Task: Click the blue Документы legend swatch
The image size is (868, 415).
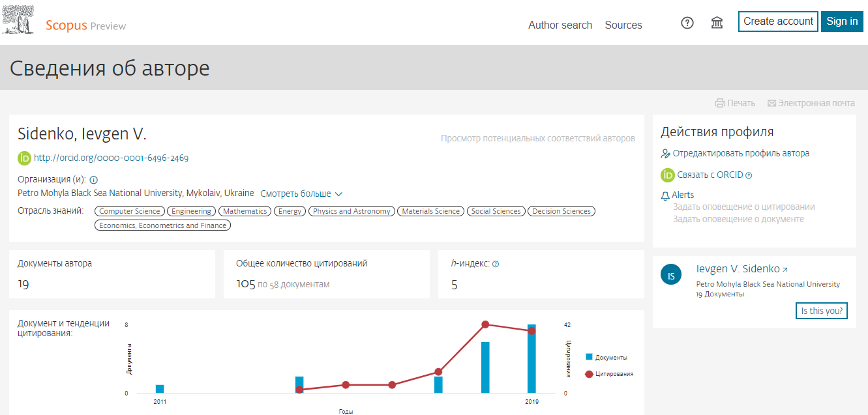Action: 589,357
